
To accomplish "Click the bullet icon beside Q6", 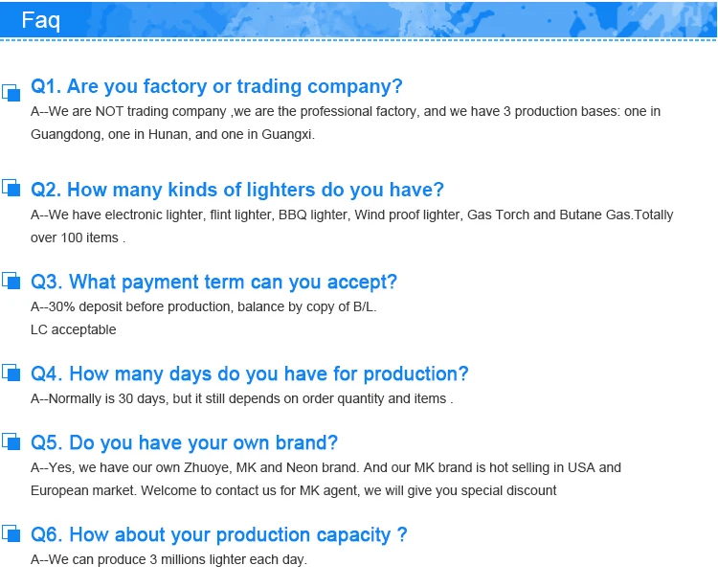I will [11, 532].
